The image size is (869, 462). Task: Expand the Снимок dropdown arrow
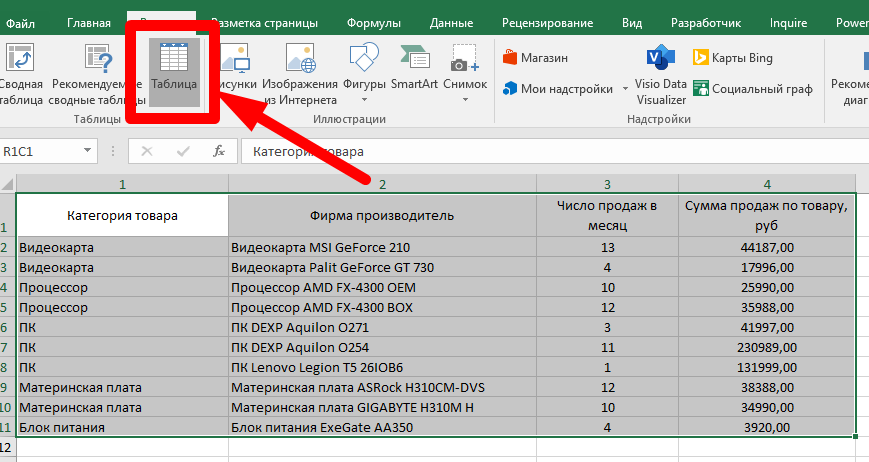click(465, 100)
